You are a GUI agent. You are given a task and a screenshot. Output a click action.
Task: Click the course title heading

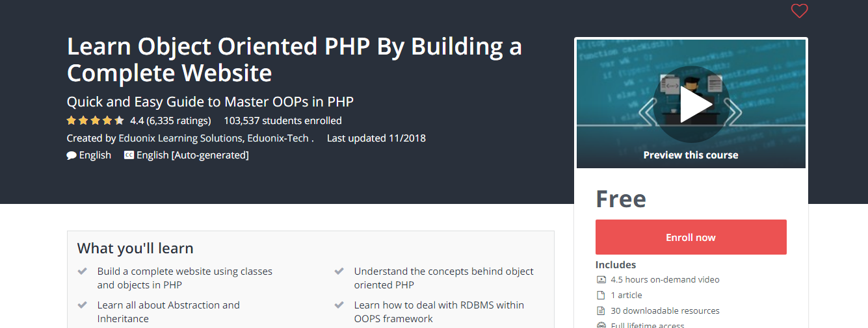pos(295,59)
